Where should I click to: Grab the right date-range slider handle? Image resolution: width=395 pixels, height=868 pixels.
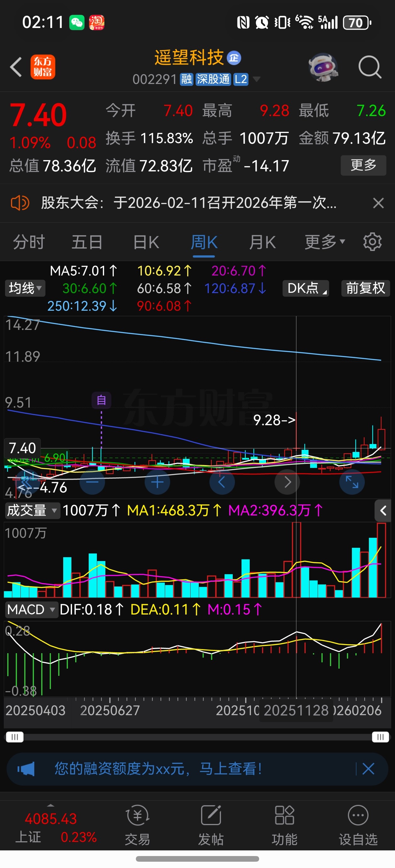381,737
